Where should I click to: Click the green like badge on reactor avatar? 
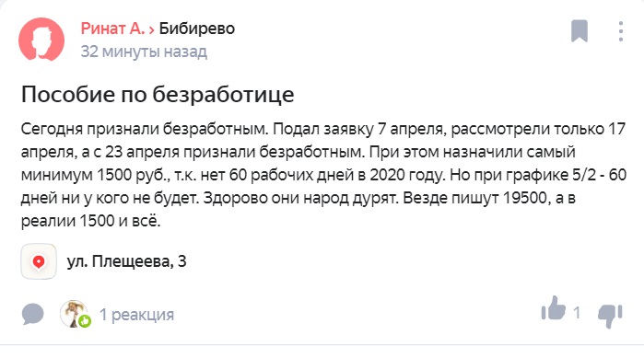(x=85, y=321)
